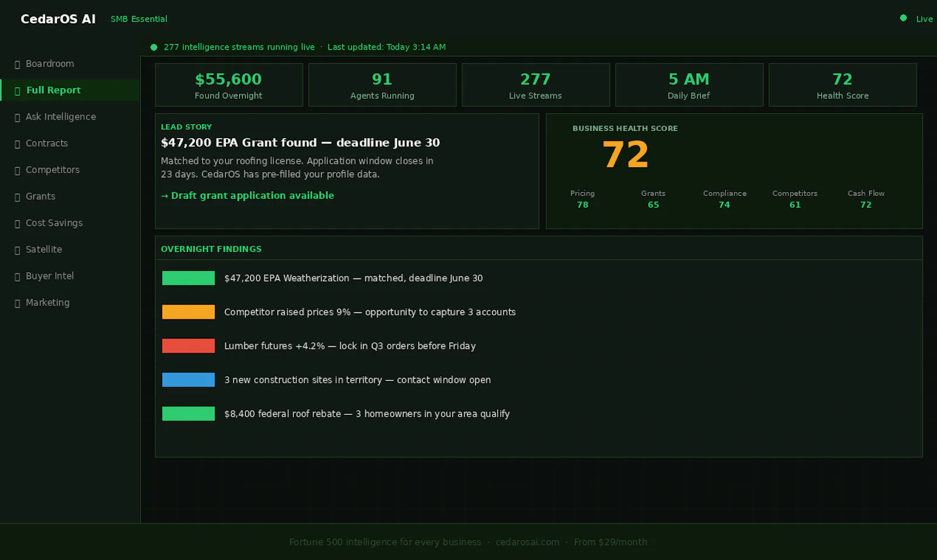Open Ask Intelligence page
The height and width of the screenshot is (560, 937).
(70, 117)
